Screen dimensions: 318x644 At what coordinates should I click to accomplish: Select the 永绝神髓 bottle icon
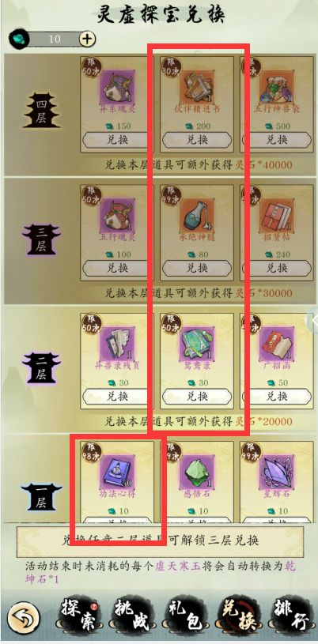[197, 216]
